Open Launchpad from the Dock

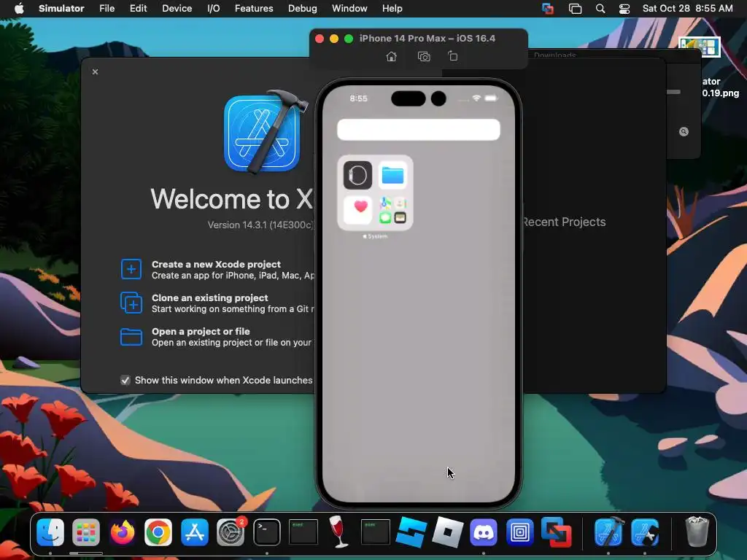pos(86,532)
